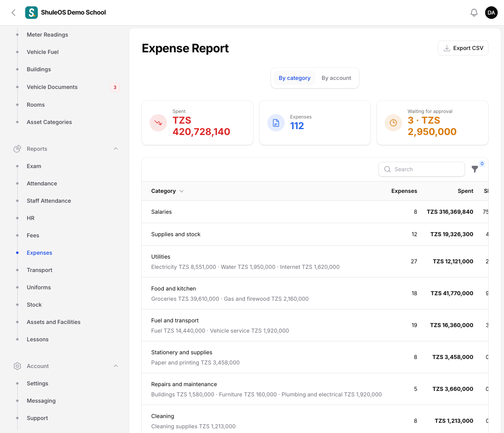Focus the Search input field

(422, 169)
